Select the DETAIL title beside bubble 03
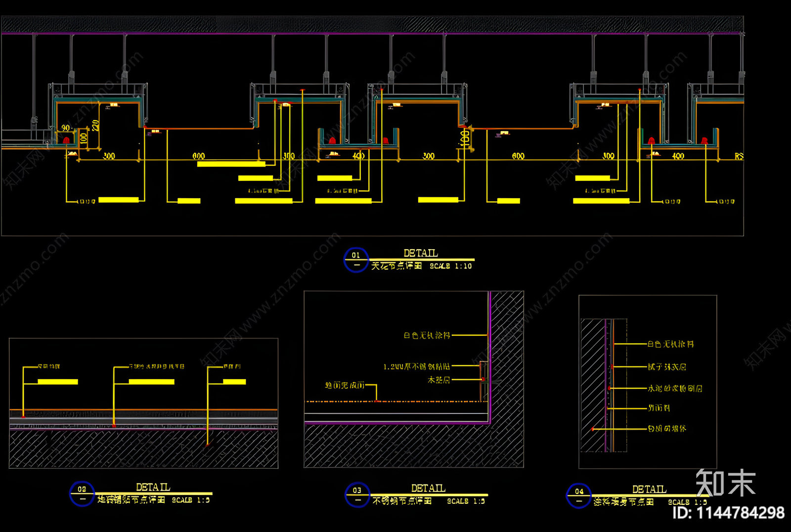Screen dimensions: 791x532 click(428, 488)
